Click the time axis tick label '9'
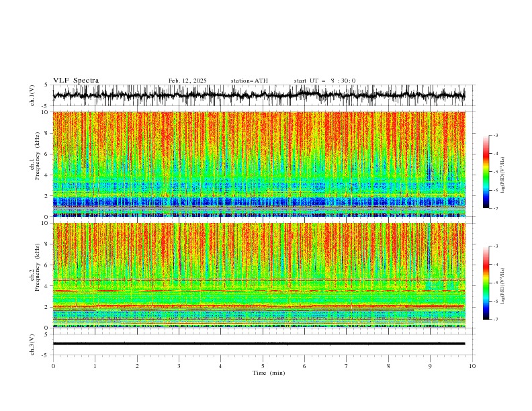Viewport: 532px width, 411px height. click(x=430, y=366)
